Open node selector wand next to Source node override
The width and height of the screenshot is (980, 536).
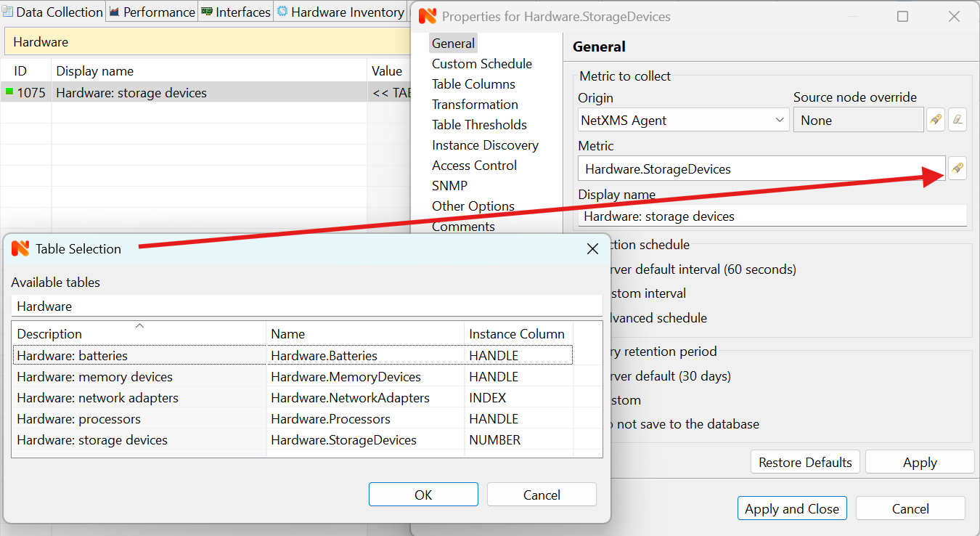[x=935, y=119]
